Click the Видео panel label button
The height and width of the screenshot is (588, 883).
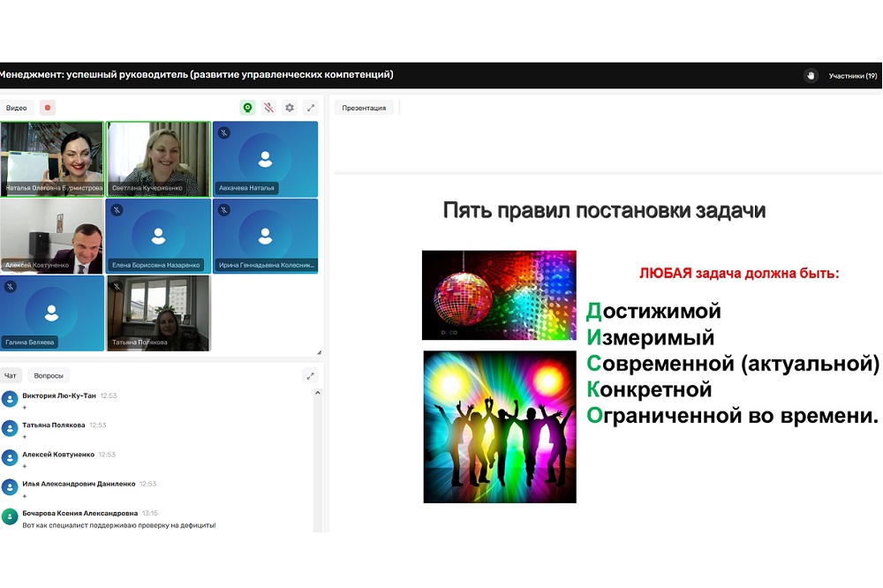(x=17, y=108)
